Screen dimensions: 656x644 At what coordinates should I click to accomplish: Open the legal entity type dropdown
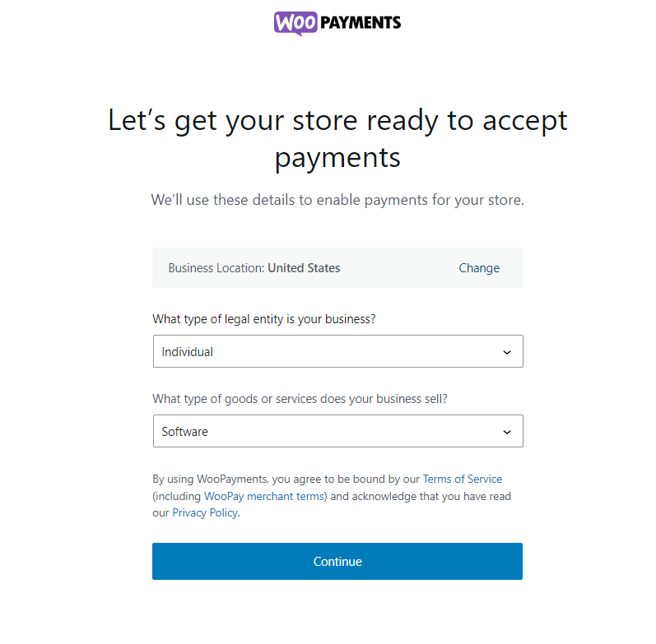[337, 351]
